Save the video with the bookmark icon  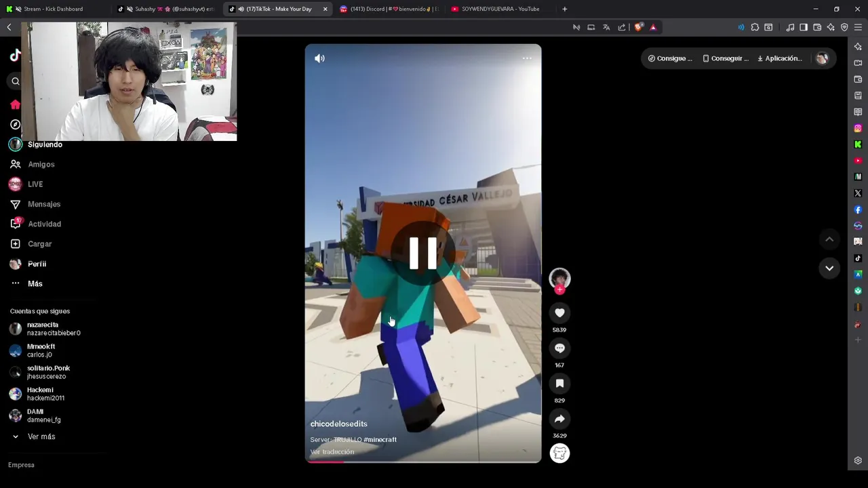[559, 383]
